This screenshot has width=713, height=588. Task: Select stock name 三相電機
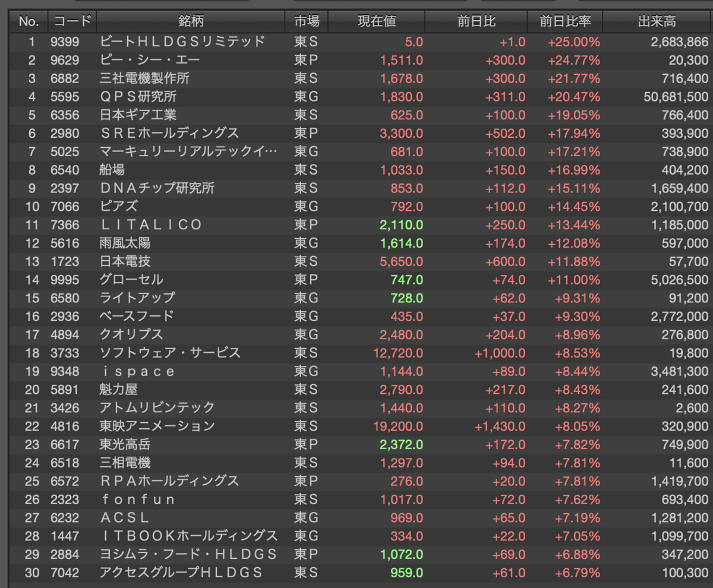[x=125, y=463]
